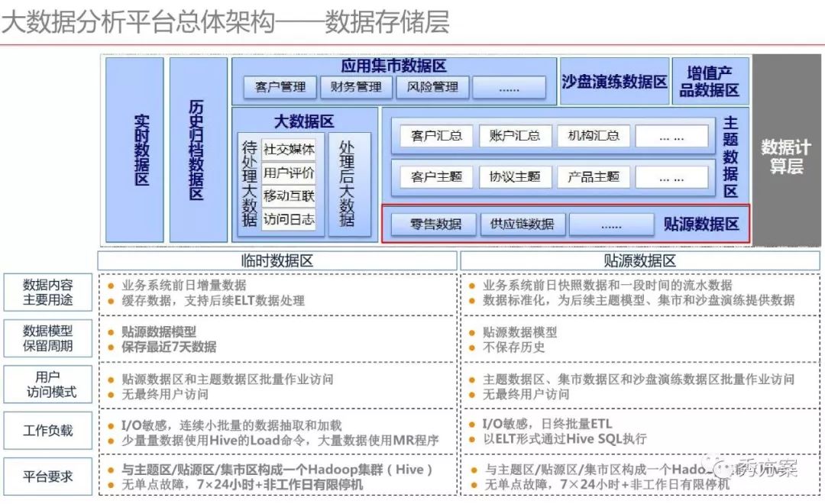Click the 主题数据区 vertical label
The image size is (825, 504).
point(730,157)
